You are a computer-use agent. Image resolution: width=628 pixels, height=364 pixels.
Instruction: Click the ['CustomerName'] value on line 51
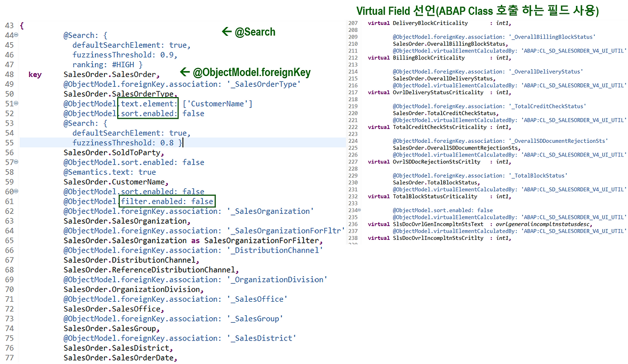point(217,104)
